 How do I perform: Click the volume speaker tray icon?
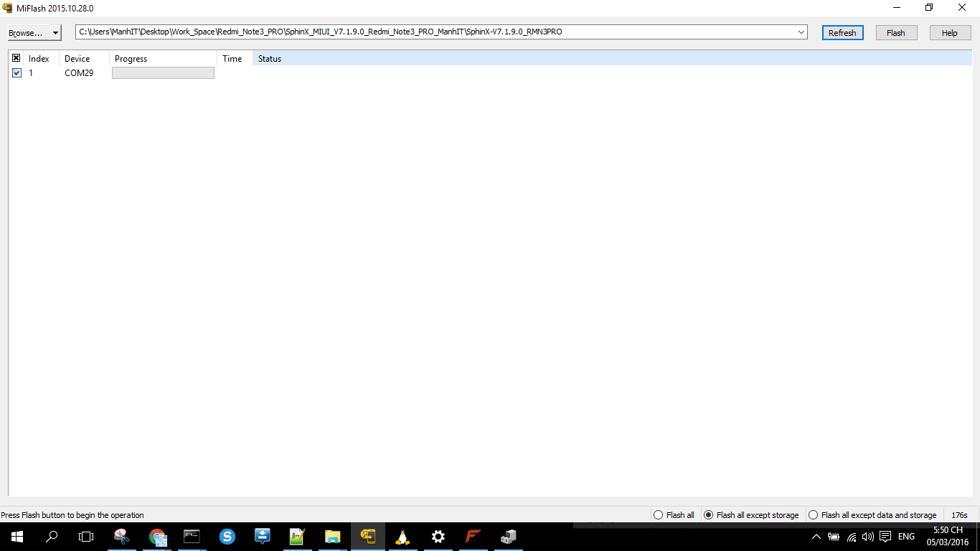coord(868,537)
